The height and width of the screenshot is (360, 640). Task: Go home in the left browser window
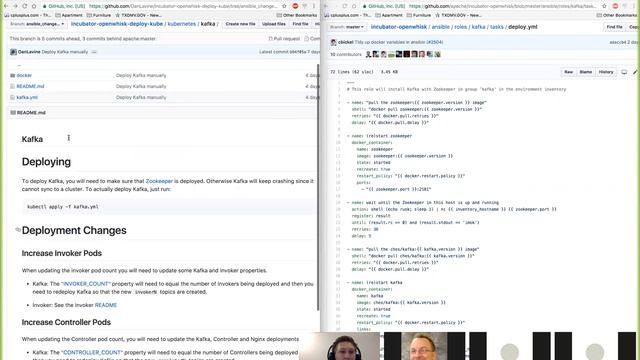coord(34,6)
